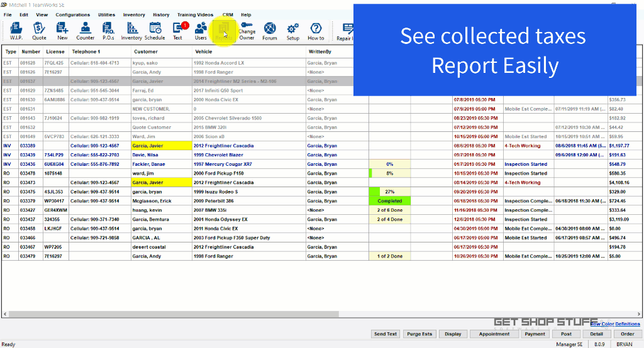Viewport: 644px width, 348px height.
Task: Open the Setup gears icon
Action: (293, 30)
